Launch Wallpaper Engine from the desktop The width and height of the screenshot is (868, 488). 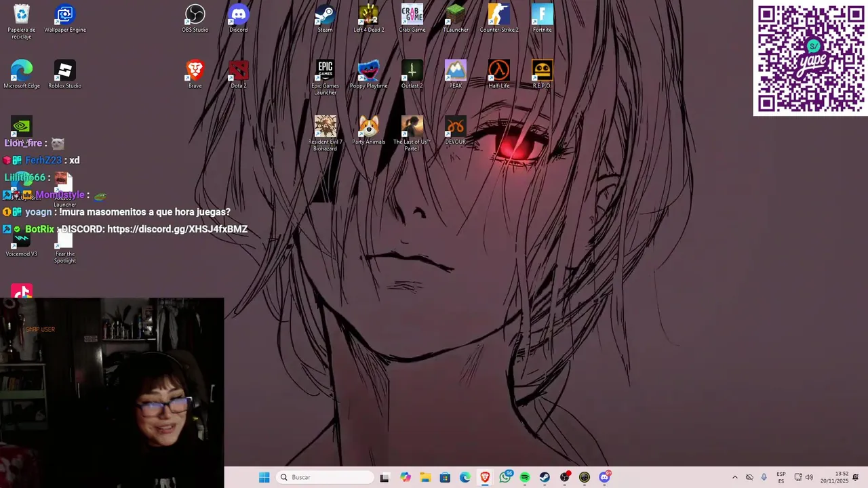65,19
